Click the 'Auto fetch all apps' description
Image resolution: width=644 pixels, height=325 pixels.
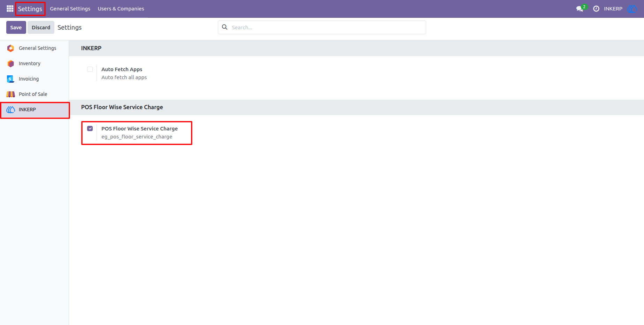(124, 77)
